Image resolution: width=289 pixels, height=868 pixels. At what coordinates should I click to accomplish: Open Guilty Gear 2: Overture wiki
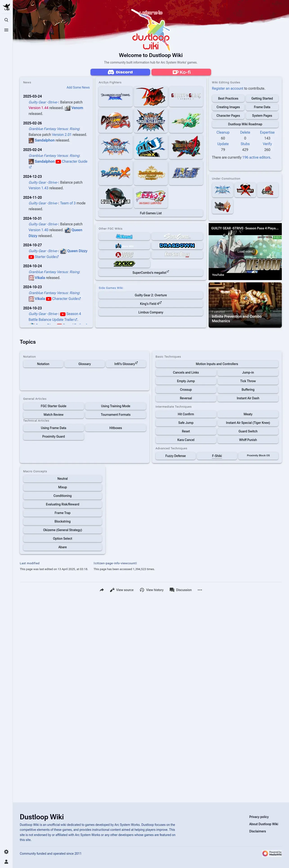tap(151, 295)
